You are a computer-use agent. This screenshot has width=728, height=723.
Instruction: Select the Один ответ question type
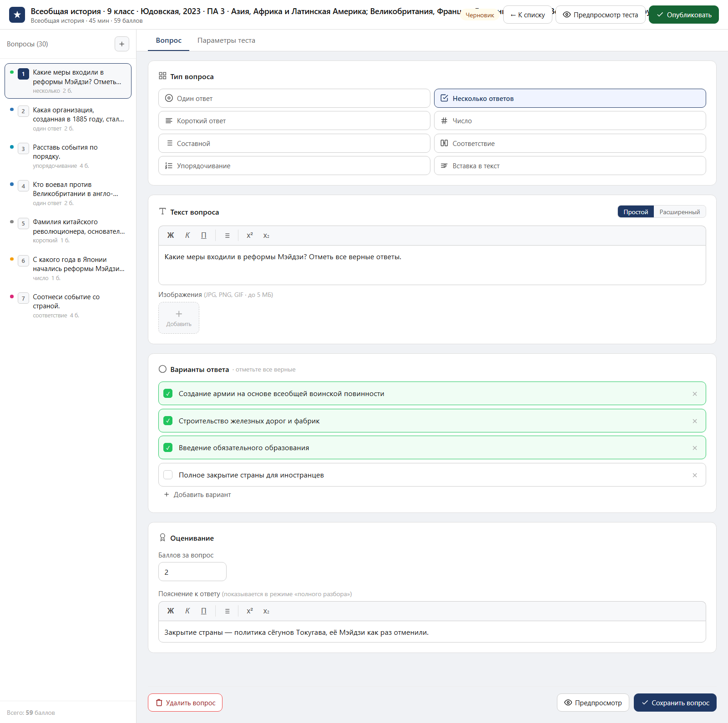[x=294, y=98]
